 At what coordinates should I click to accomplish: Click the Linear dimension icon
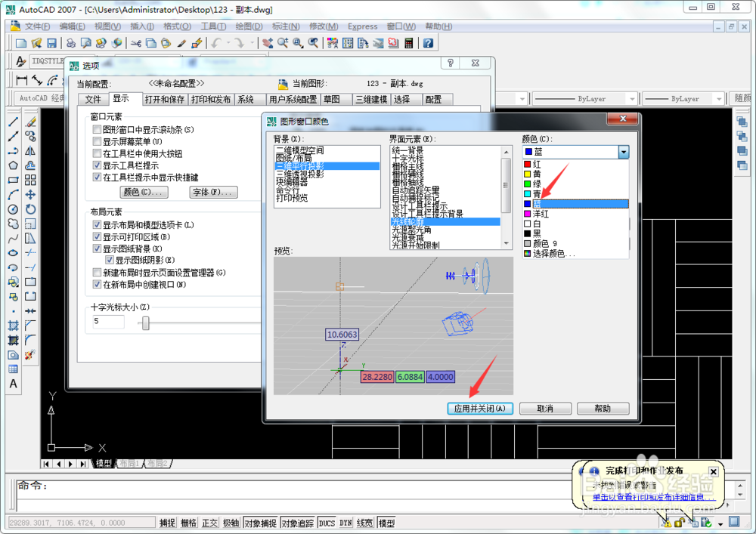(22, 80)
